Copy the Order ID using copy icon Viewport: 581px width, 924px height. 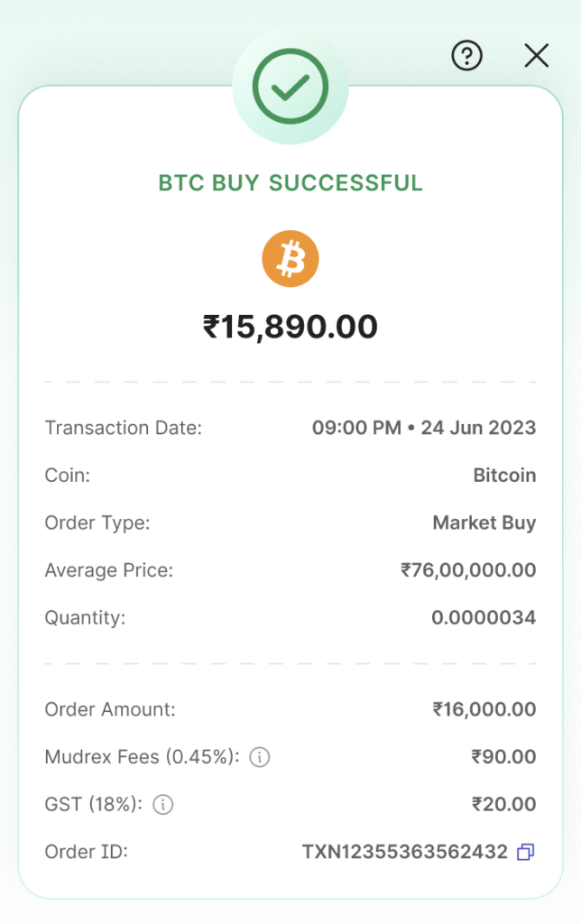pyautogui.click(x=526, y=851)
